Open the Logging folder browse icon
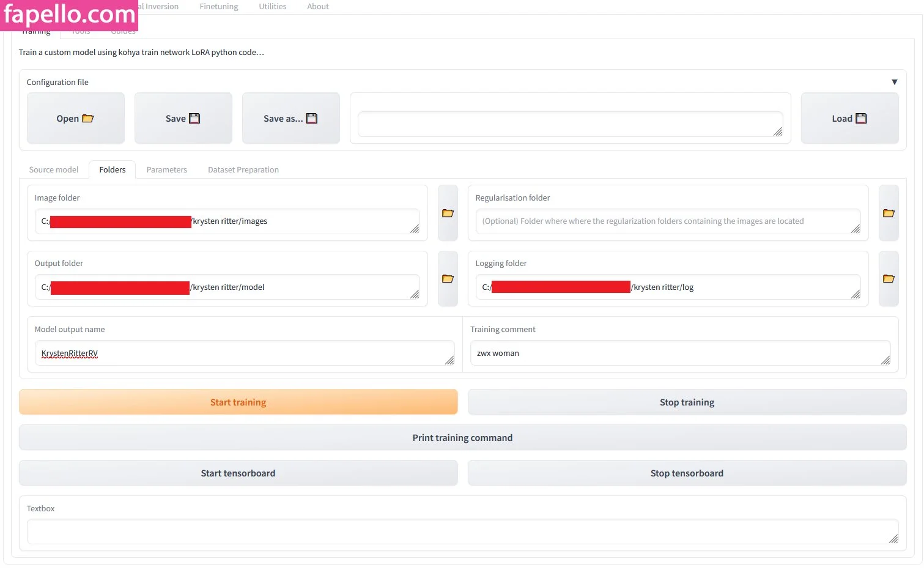The image size is (924, 570). point(888,279)
